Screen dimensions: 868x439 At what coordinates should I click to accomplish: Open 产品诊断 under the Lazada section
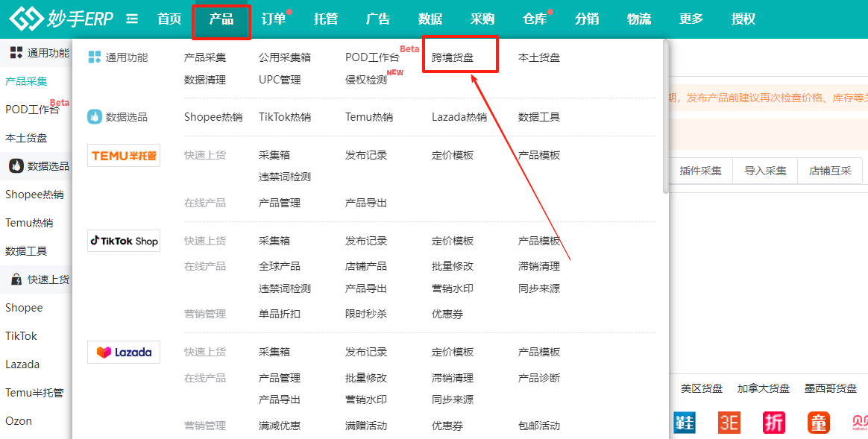coord(539,378)
